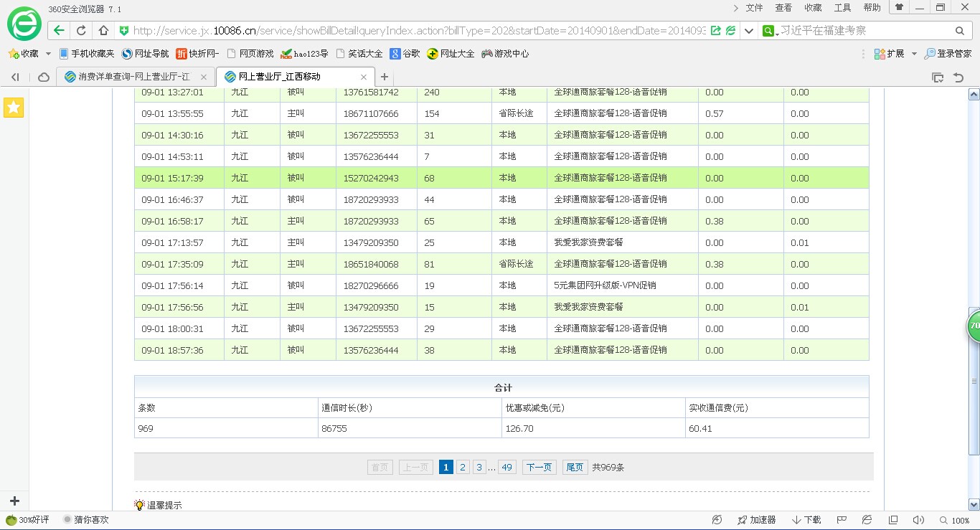
Task: Click the 尾页 last page button
Action: pyautogui.click(x=575, y=468)
